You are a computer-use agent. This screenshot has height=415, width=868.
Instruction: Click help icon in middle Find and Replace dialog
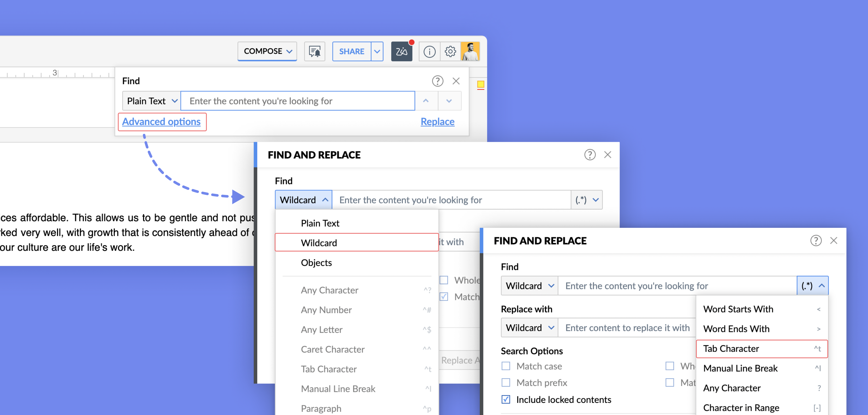590,155
